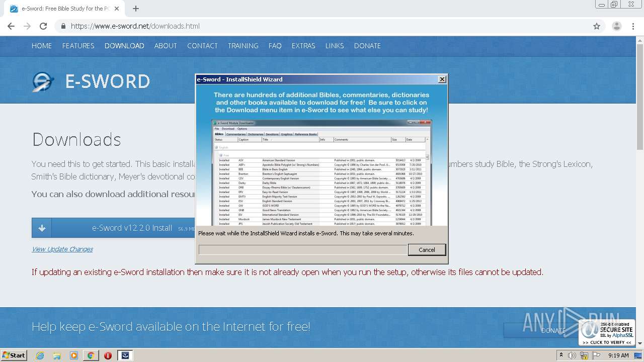Click the e-Sword v12.2.0 Install button

click(114, 228)
